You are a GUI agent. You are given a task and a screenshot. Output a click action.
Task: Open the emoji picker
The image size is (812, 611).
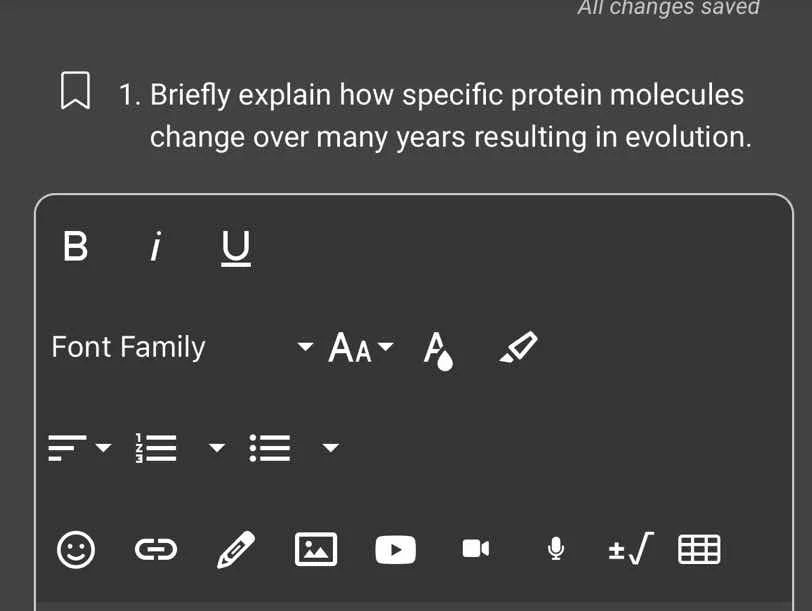(76, 549)
